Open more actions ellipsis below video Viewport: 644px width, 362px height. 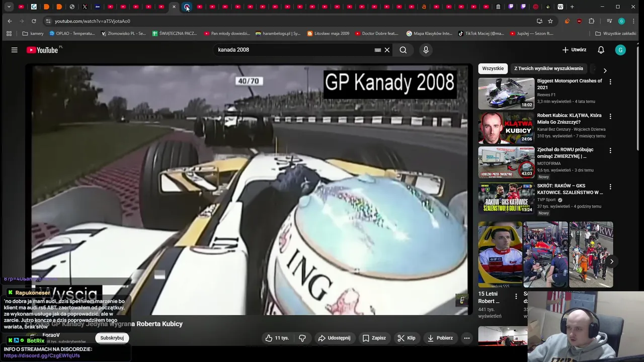point(467,338)
